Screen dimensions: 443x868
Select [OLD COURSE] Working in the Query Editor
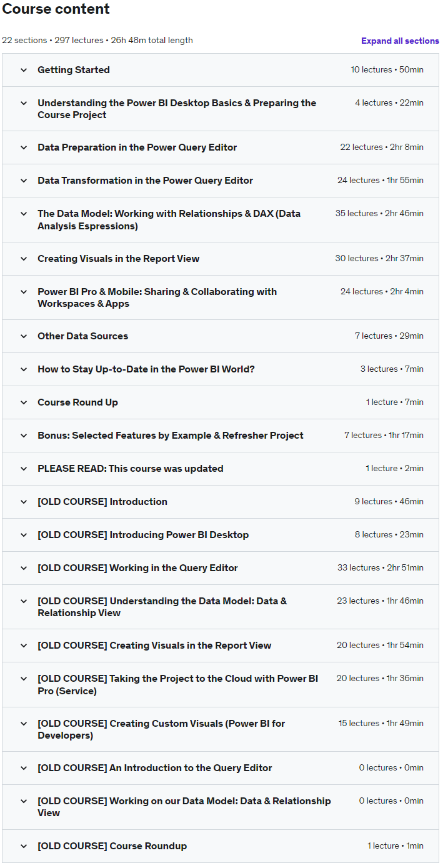pos(137,568)
